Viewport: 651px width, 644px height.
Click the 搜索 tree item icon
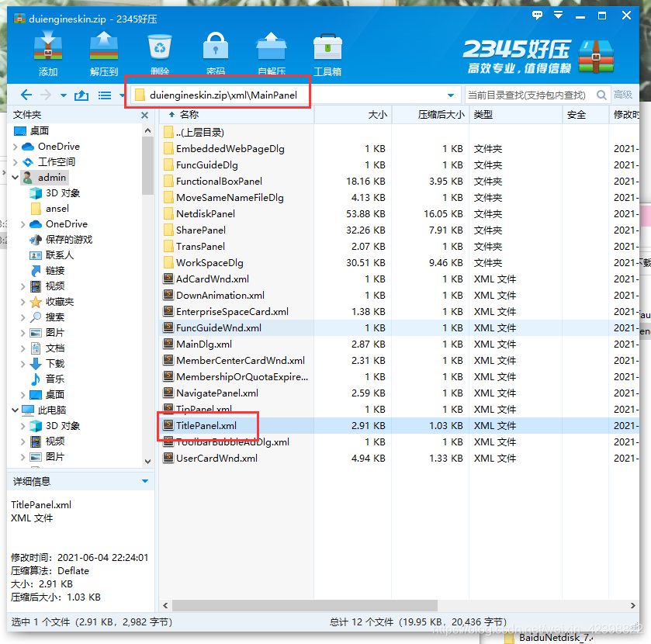(36, 317)
